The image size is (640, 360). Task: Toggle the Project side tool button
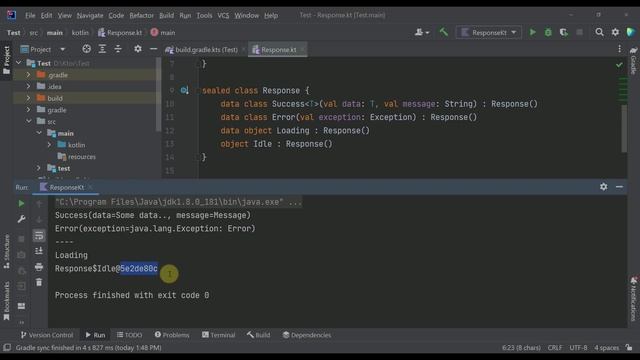click(7, 60)
